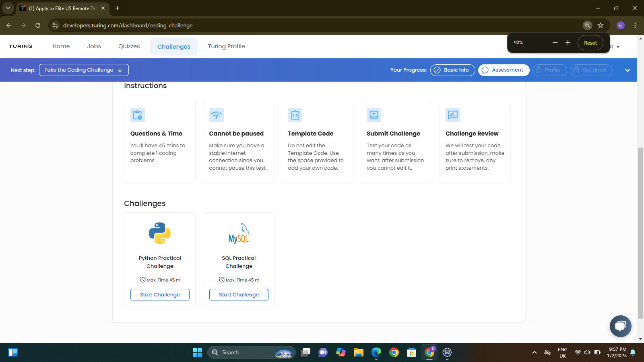Reset the browser zoom level

[x=590, y=43]
